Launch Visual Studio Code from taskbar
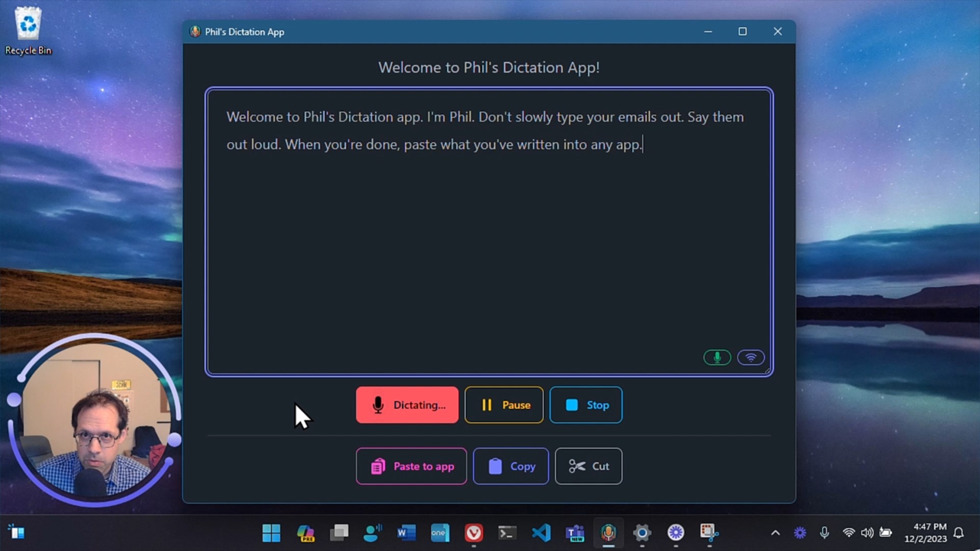The image size is (980, 551). (541, 533)
